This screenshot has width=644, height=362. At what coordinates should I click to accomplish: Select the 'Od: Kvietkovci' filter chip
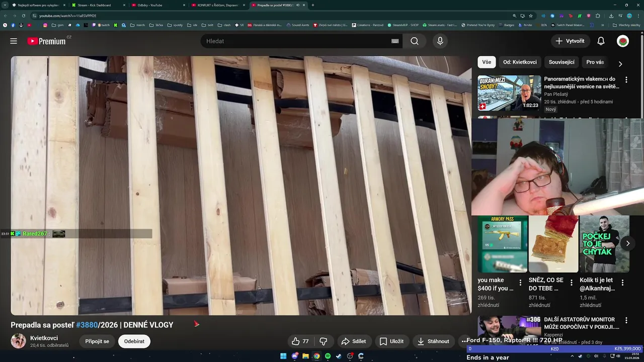pyautogui.click(x=520, y=62)
